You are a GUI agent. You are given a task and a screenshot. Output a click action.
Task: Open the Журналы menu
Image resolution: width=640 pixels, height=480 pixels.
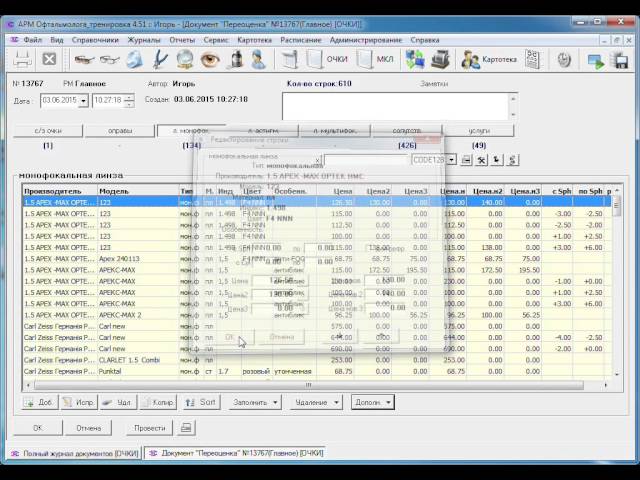[x=144, y=40]
